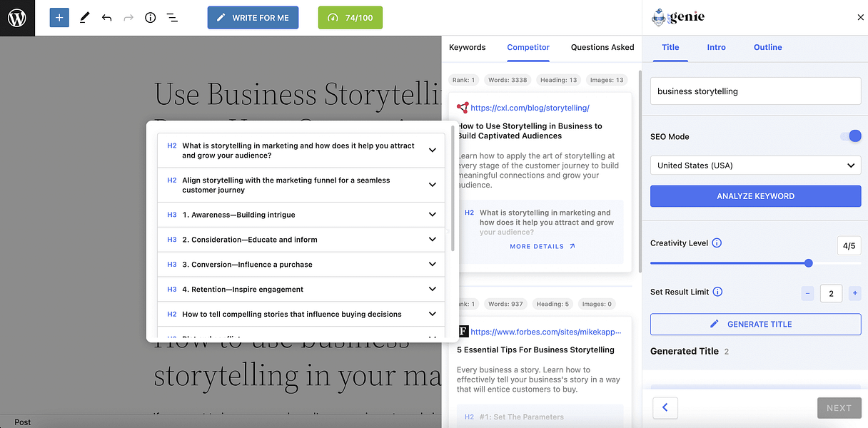
Task: Expand '4. Retention—Inspire engagement' heading row
Action: 432,290
